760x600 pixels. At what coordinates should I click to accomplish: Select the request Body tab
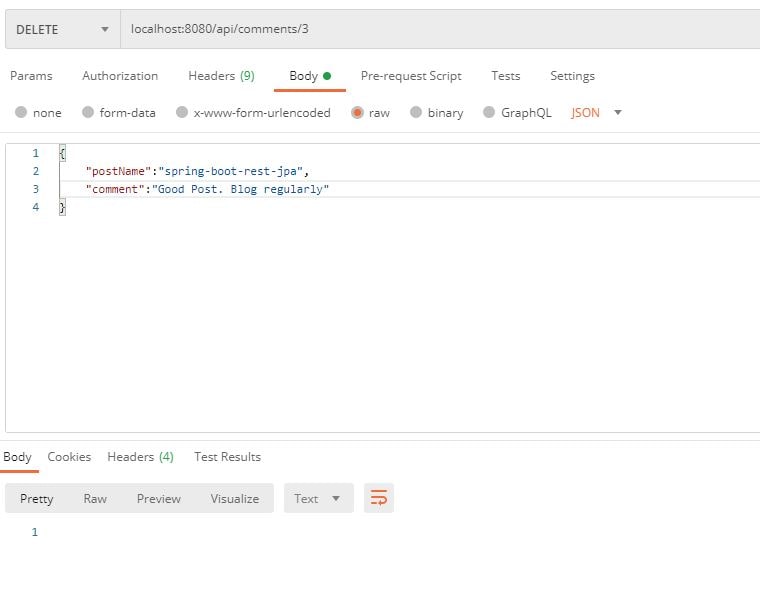click(310, 76)
